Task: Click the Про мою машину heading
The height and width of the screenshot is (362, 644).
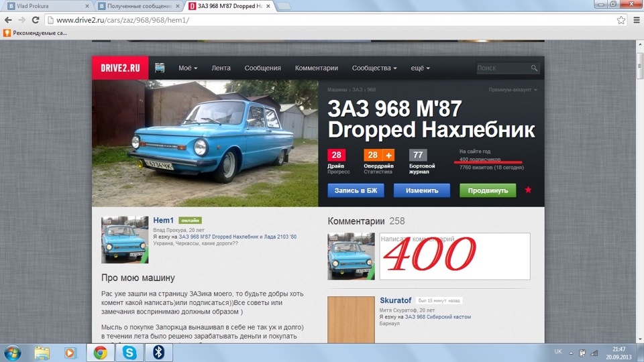Action: pos(138,278)
